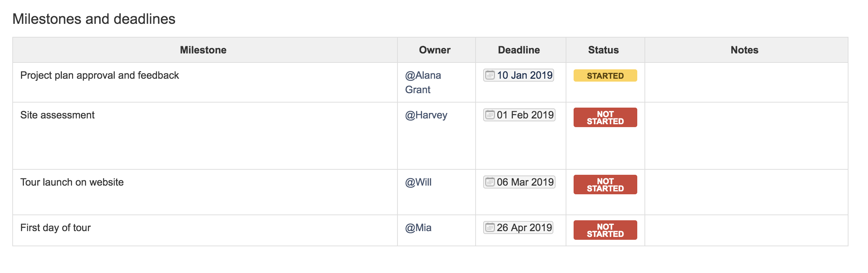The width and height of the screenshot is (868, 273).
Task: Open the @Mia user mention
Action: (x=418, y=227)
